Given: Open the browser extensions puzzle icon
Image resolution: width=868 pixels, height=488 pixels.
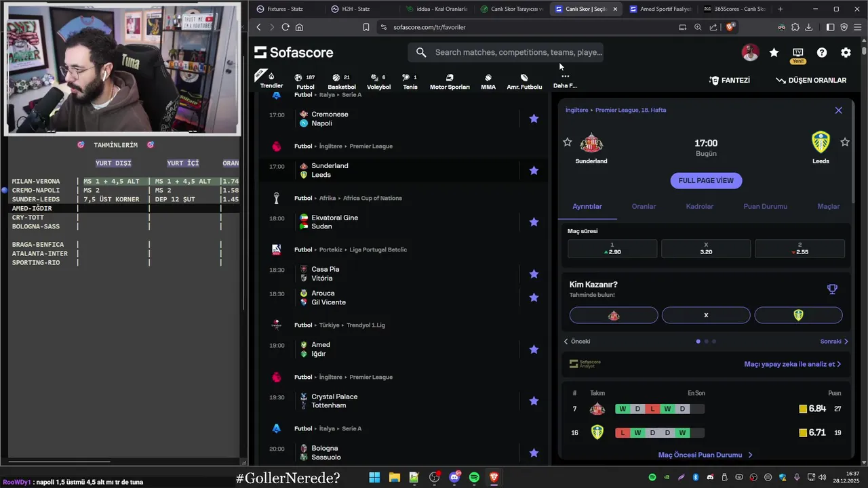Looking at the screenshot, I should coord(795,27).
